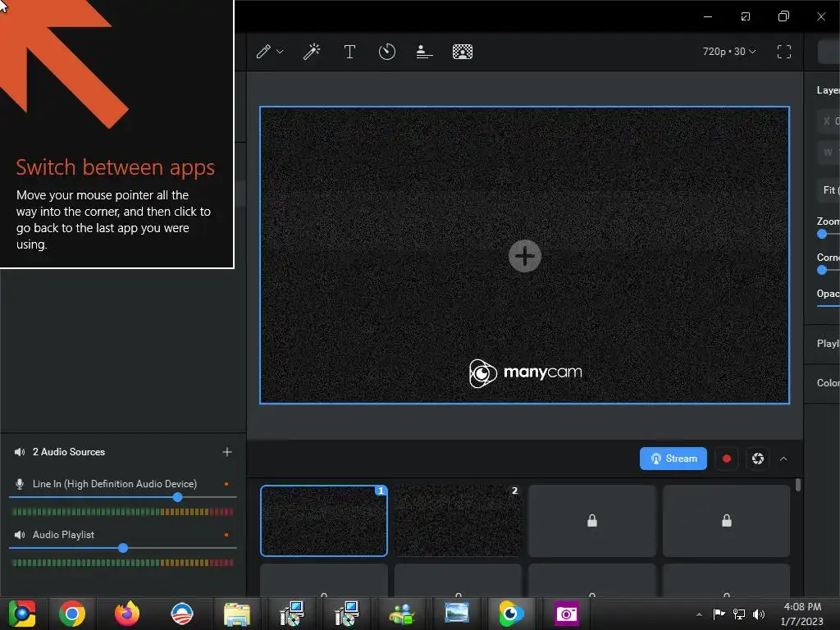Mute all audio via the 2 Audio Sources speaker

[x=20, y=452]
